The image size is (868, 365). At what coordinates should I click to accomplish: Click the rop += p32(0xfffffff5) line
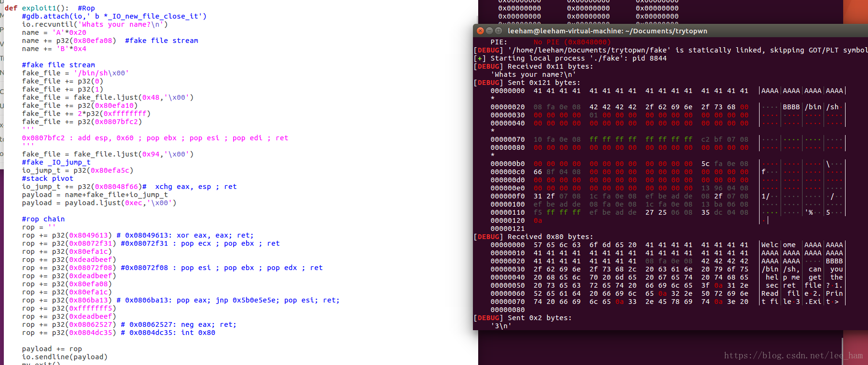tap(69, 308)
